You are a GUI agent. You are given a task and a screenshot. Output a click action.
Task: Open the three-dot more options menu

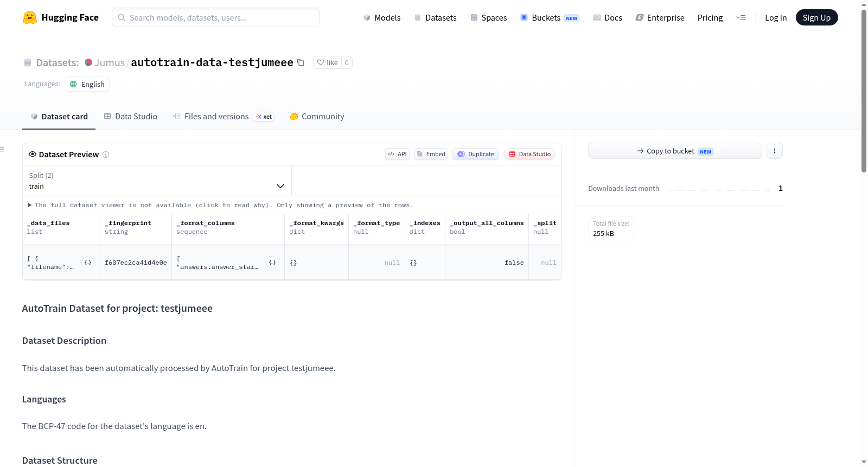[775, 151]
